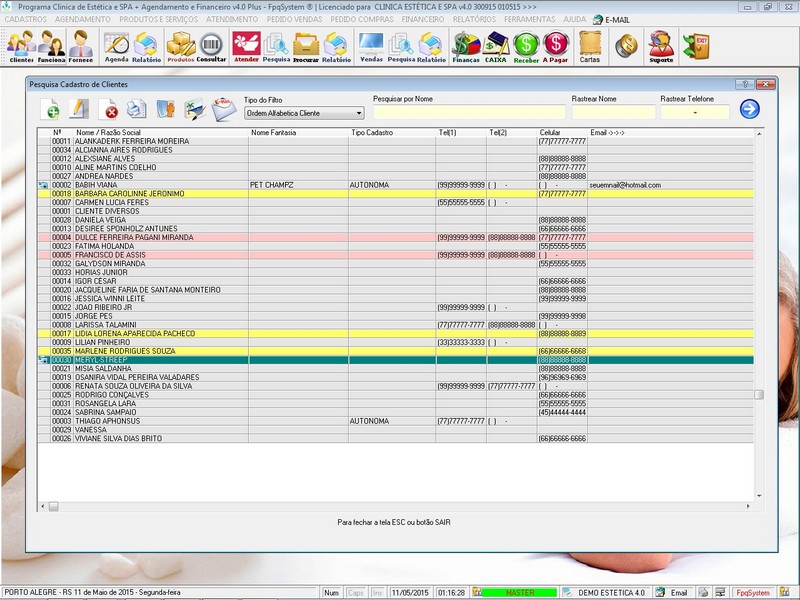Click the blue documents icon with orange figure
Screen dimensions: 800x600
(165, 109)
